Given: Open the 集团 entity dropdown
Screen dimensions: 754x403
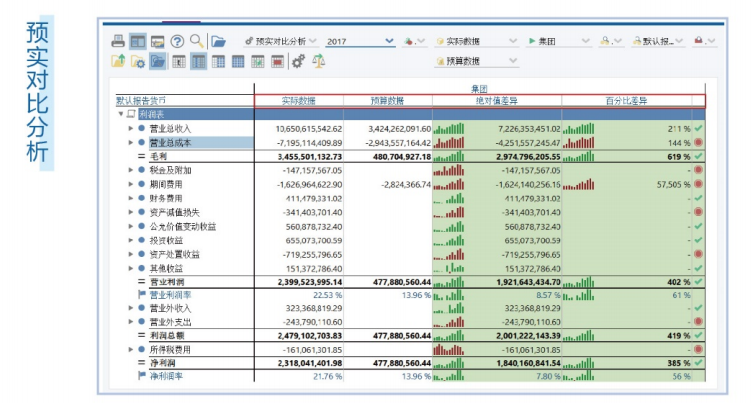Looking at the screenshot, I should tap(556, 41).
